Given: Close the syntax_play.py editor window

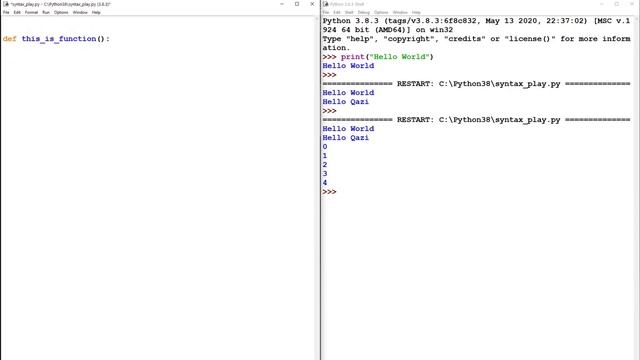Looking at the screenshot, I should click(312, 4).
